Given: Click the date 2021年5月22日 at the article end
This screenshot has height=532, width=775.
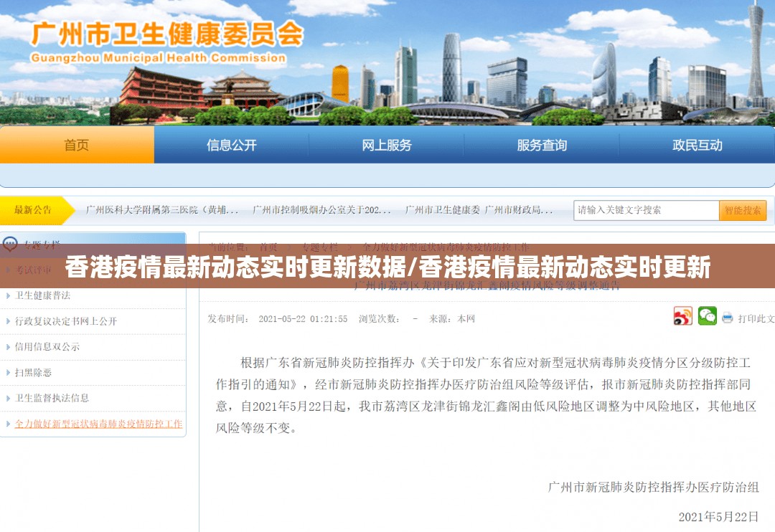Looking at the screenshot, I should coord(718,517).
